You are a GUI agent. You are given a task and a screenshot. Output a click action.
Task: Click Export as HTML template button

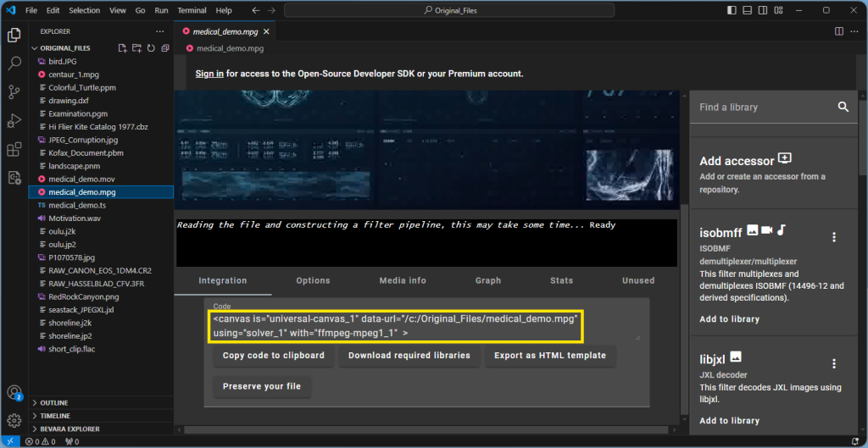(x=550, y=355)
